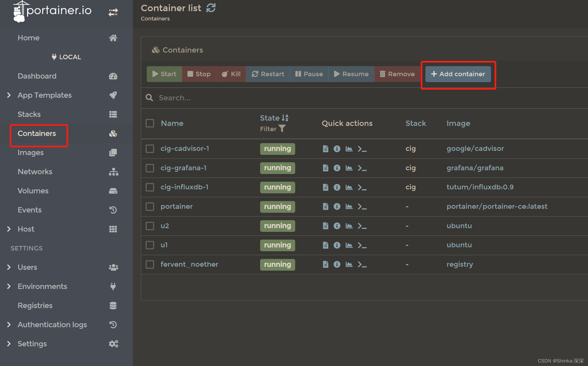Open console icon for cig-grafana-1
Screen dimensions: 588x366
(x=362, y=168)
